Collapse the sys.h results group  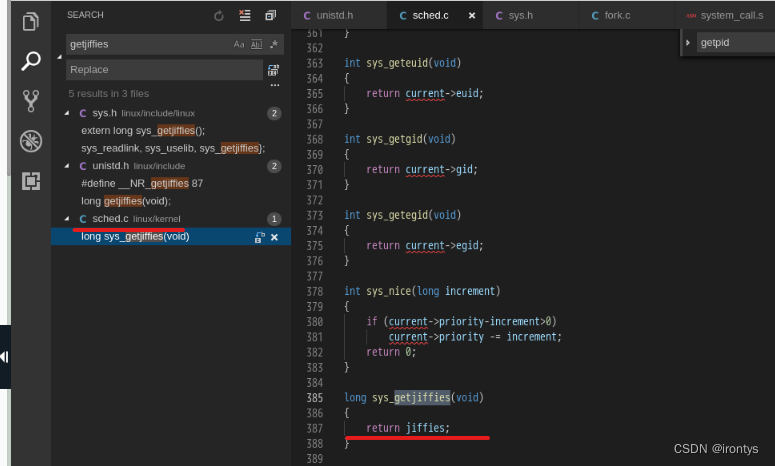tap(68, 114)
